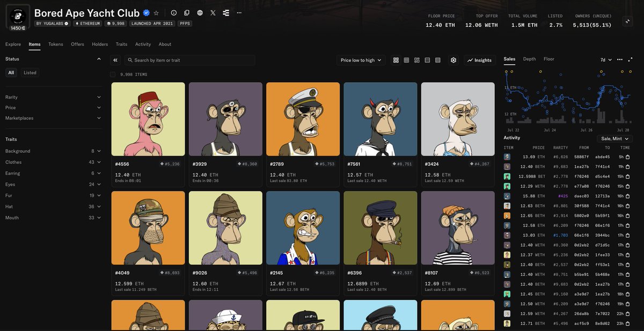Collapse the filter sidebar with double chevron

coord(115,60)
